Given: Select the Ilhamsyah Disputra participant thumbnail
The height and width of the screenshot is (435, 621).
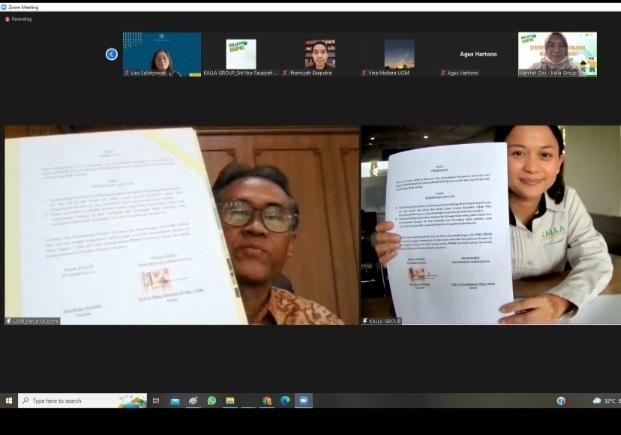Looking at the screenshot, I should click(320, 54).
